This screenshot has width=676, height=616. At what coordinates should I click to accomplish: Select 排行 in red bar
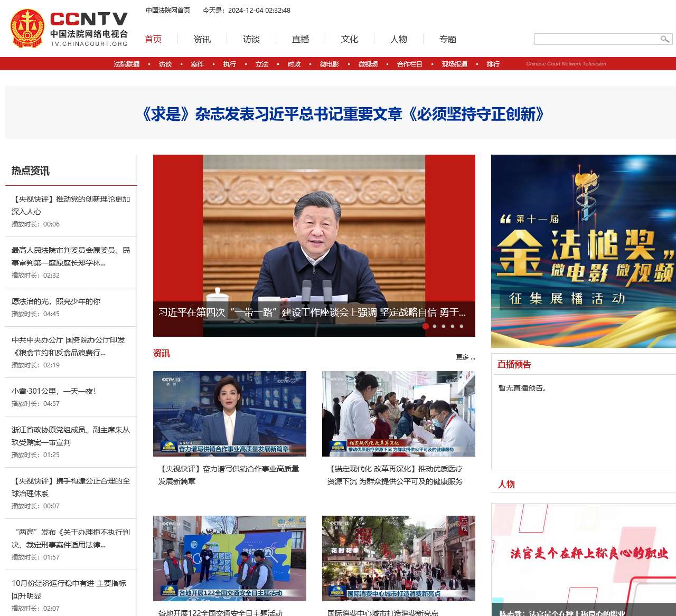493,64
